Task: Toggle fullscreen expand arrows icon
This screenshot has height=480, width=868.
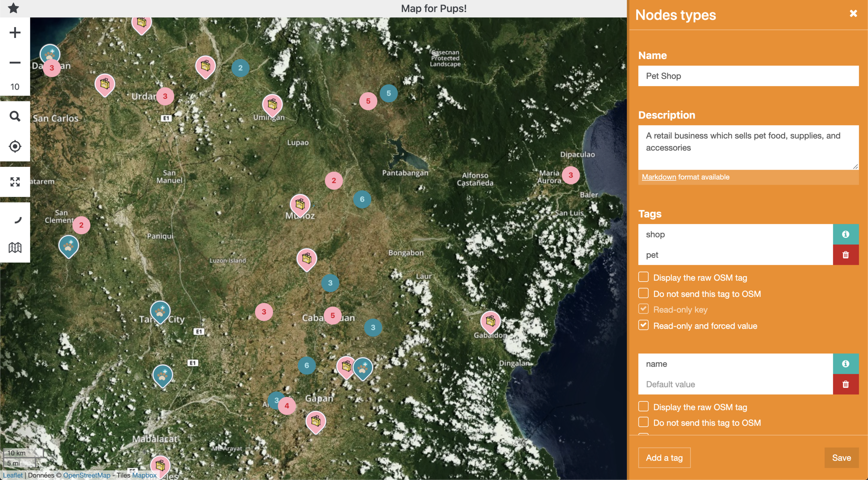Action: (x=15, y=182)
